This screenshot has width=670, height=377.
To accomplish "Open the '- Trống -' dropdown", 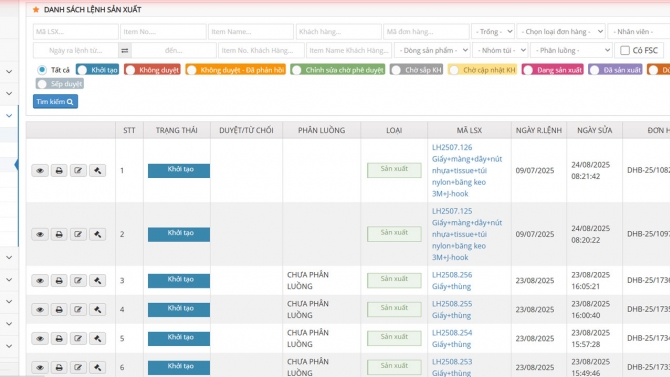I will coord(493,32).
